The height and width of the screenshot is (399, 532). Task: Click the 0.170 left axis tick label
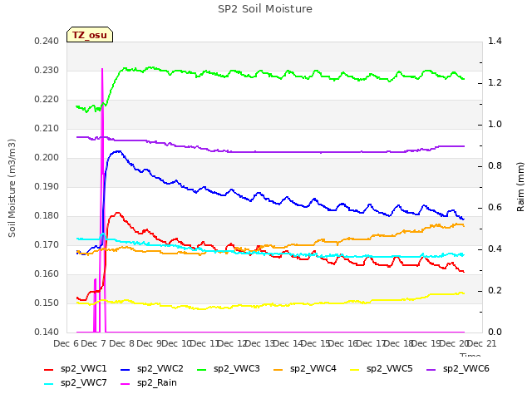pos(47,245)
